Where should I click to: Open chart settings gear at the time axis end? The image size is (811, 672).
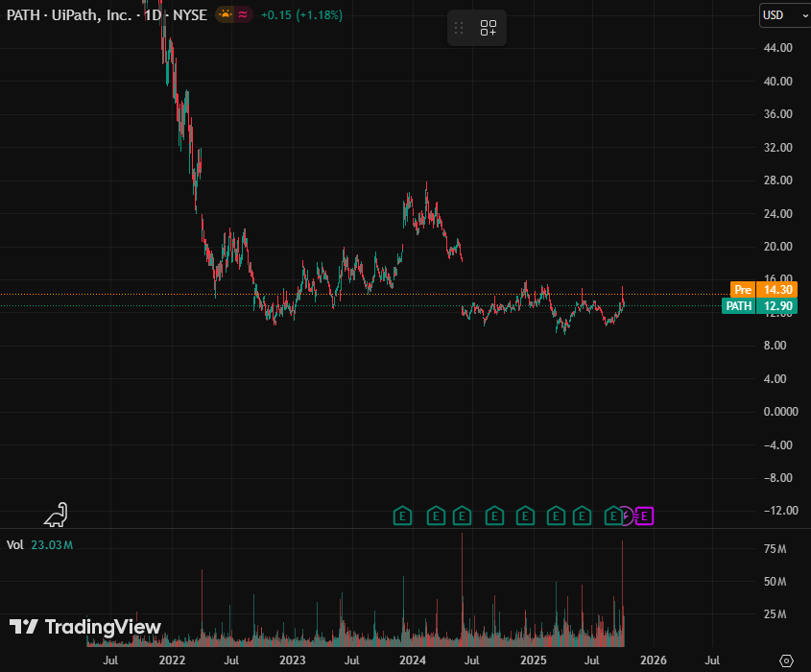[786, 660]
